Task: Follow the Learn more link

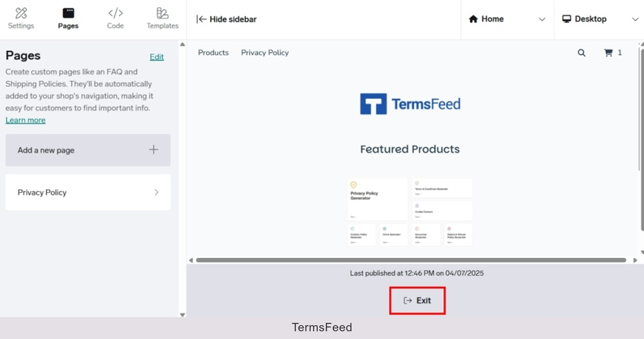Action: (26, 120)
